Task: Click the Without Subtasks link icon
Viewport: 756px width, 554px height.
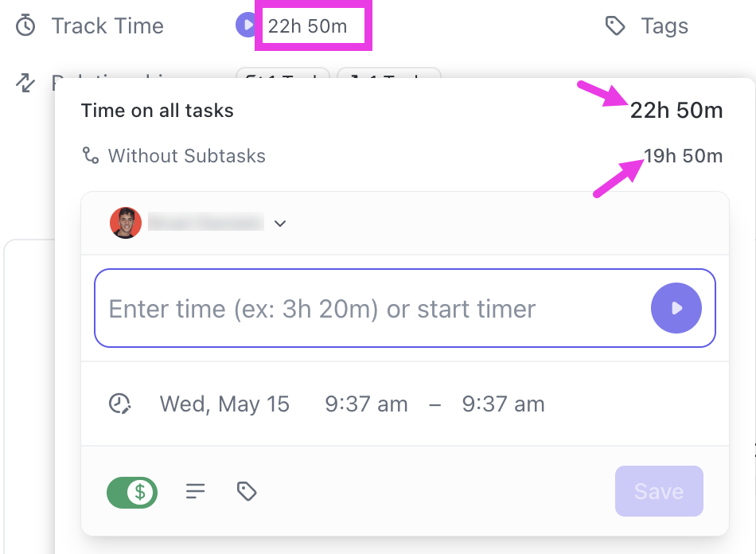Action: click(x=90, y=155)
